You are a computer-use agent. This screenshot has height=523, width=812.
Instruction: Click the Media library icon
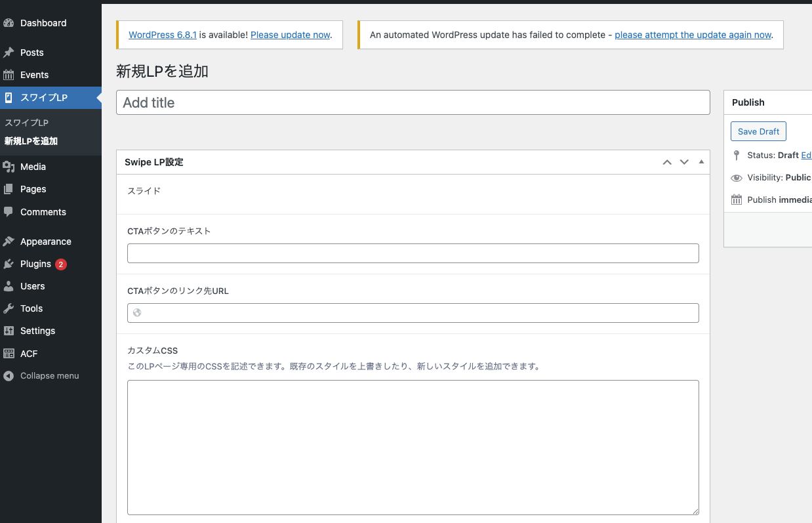point(9,167)
